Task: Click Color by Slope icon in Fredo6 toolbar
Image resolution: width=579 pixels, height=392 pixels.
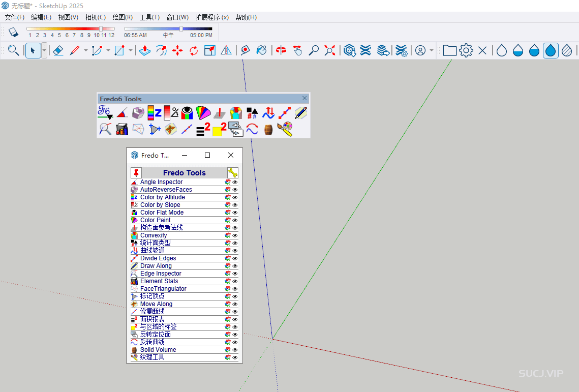Action: [171, 113]
